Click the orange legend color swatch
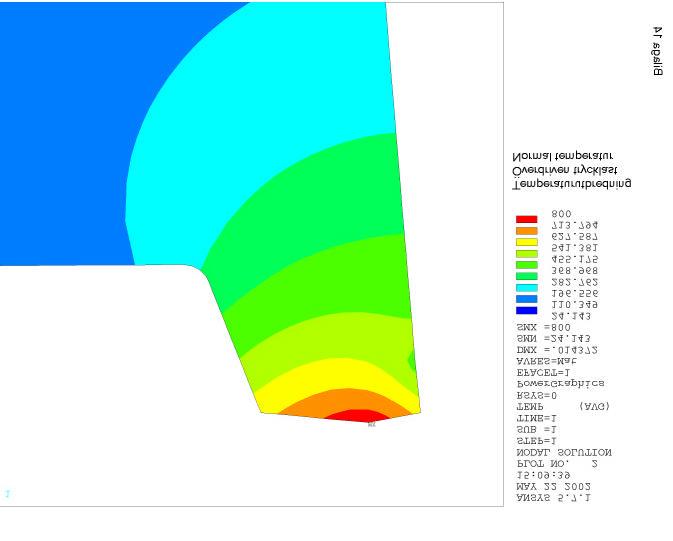Viewport: 673px width, 541px height. pyautogui.click(x=526, y=231)
